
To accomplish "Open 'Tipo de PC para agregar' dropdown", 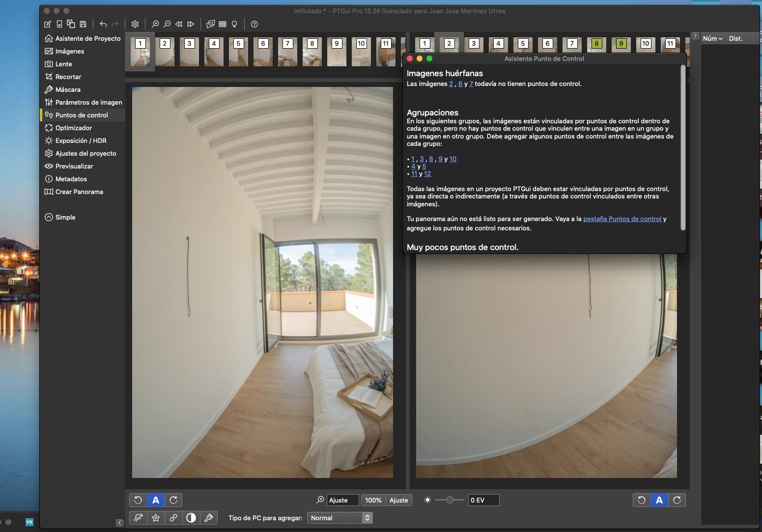I will pyautogui.click(x=339, y=518).
